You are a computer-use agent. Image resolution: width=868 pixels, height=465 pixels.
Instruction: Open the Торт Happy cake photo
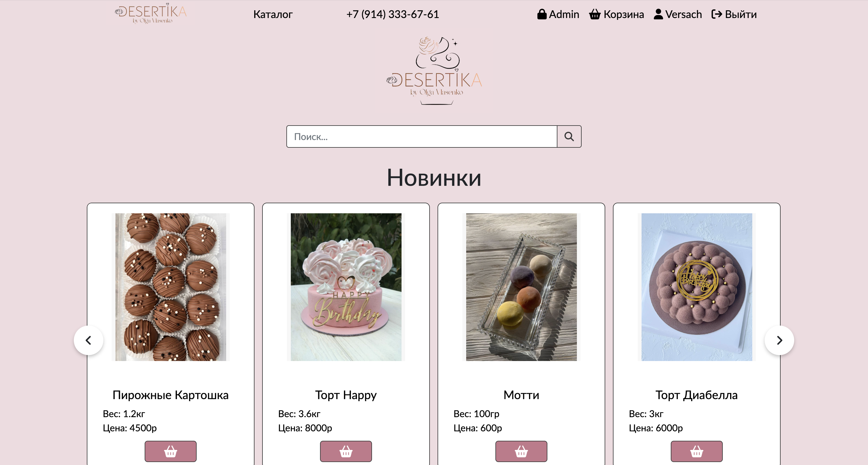(346, 287)
